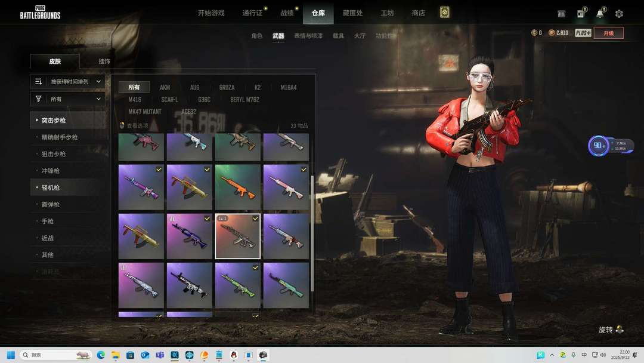Open Microsoft Store from the taskbar
Viewport: 644px width, 363px height.
coord(130,355)
